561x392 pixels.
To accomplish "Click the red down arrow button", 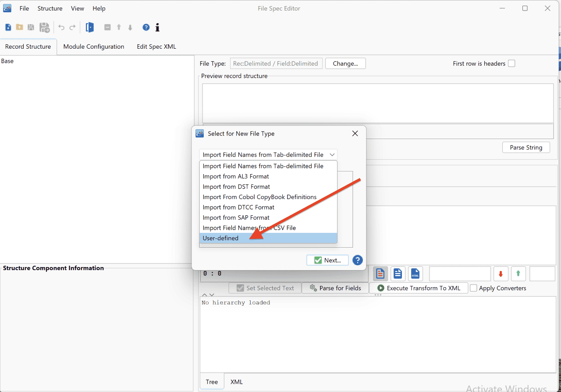I will point(501,274).
